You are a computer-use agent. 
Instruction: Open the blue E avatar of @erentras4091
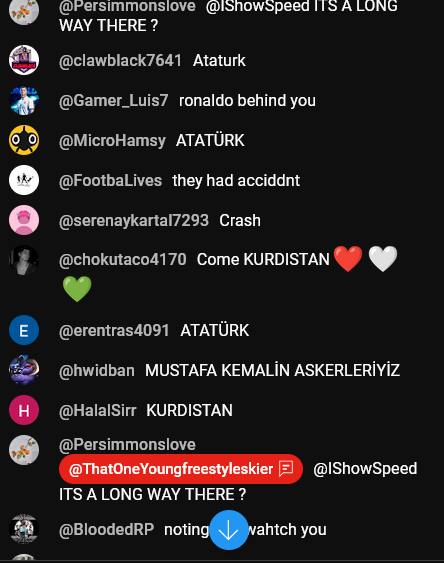click(24, 330)
